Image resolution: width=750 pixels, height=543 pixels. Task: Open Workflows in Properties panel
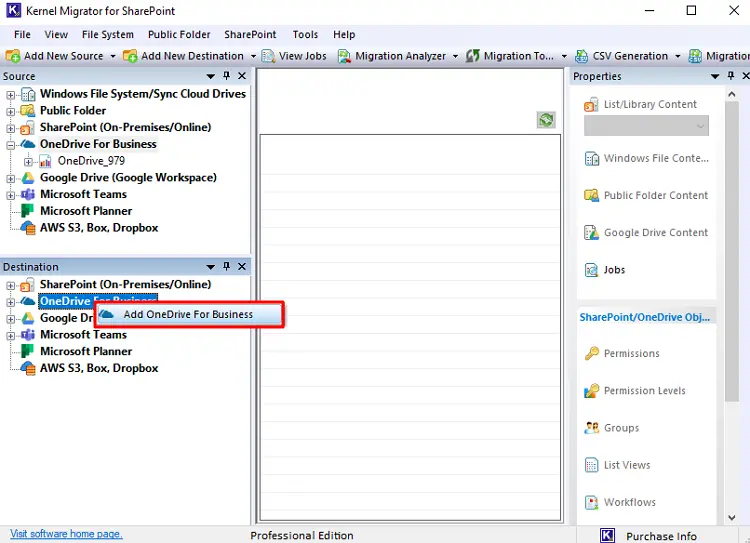(629, 503)
